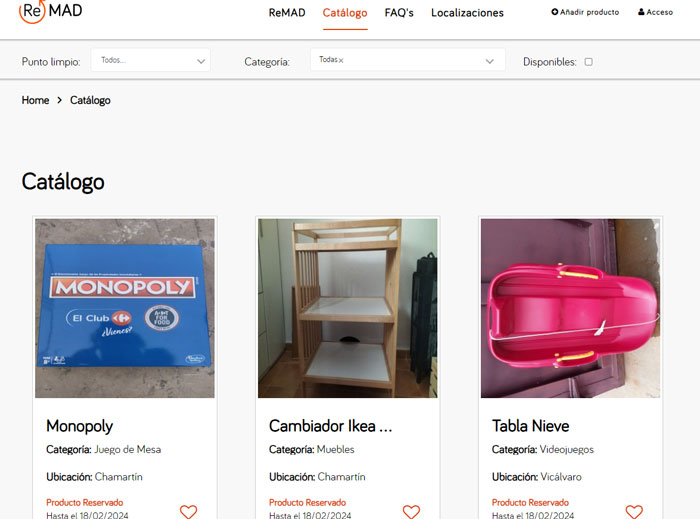Click the user icon beside Acceso
This screenshot has height=519, width=700.
[x=641, y=13]
